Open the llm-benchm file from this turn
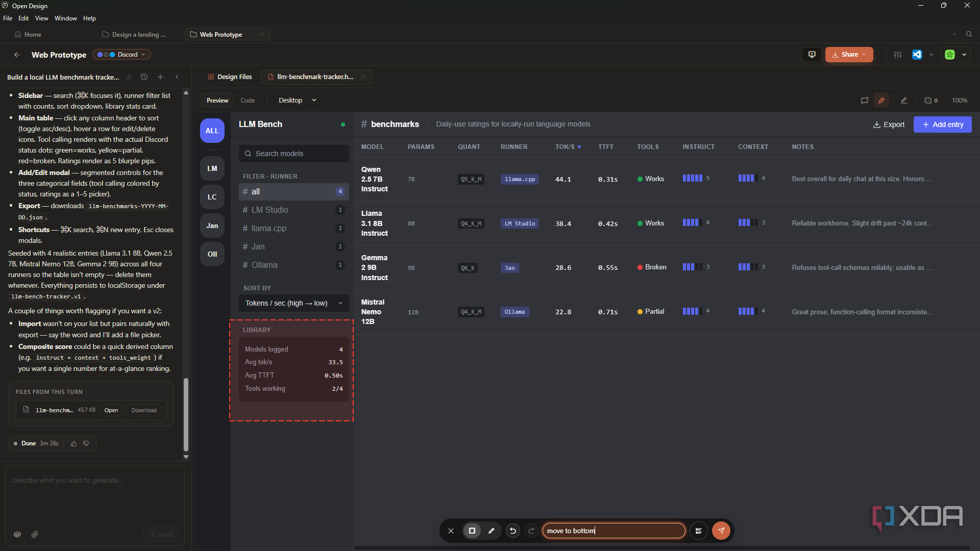The image size is (980, 551). [x=111, y=410]
